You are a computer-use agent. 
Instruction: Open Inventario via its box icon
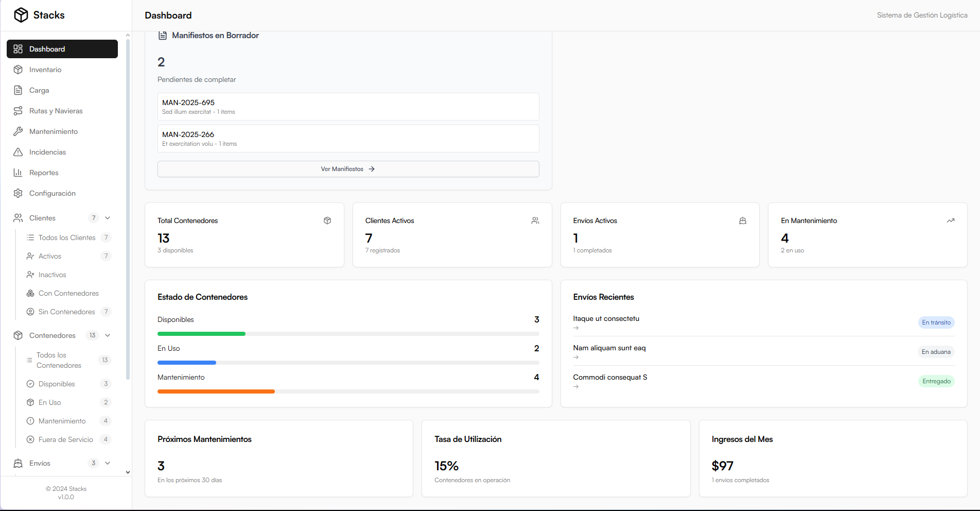pos(18,70)
